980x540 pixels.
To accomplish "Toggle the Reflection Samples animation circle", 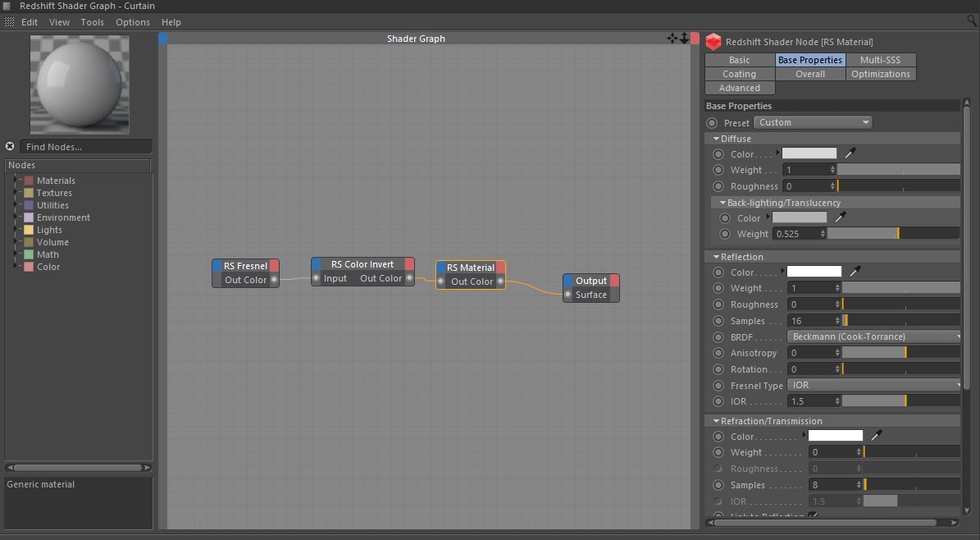I will [x=718, y=320].
